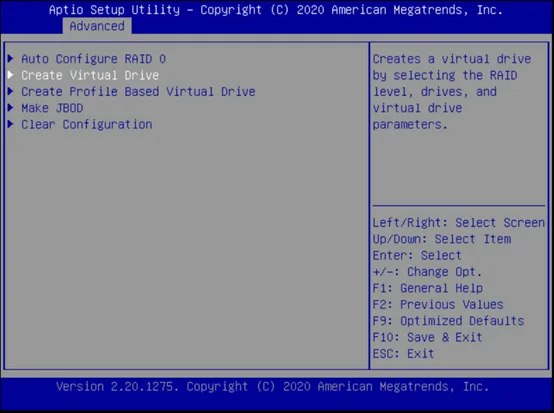Click the '+/-: Change Opt.' hint

(428, 272)
